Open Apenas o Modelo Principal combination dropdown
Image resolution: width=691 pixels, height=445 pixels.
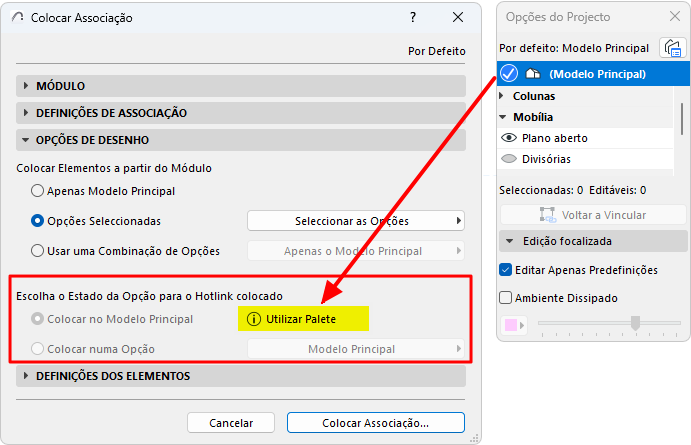pos(356,251)
